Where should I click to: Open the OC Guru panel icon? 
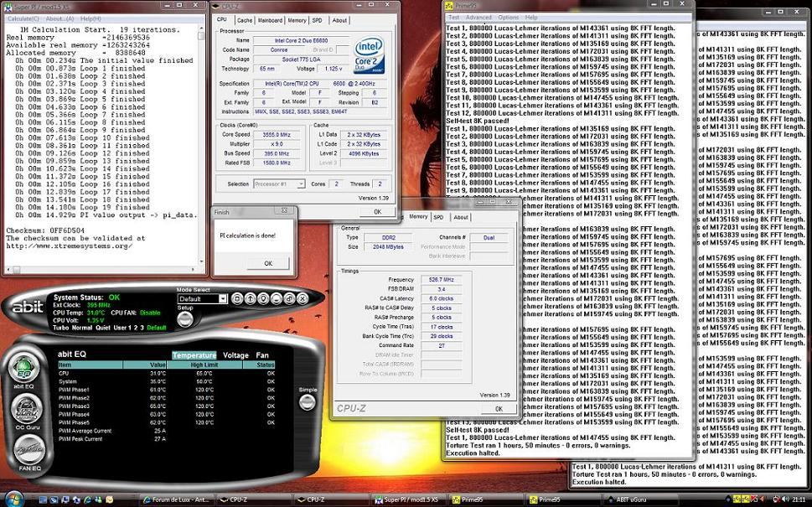click(x=27, y=409)
